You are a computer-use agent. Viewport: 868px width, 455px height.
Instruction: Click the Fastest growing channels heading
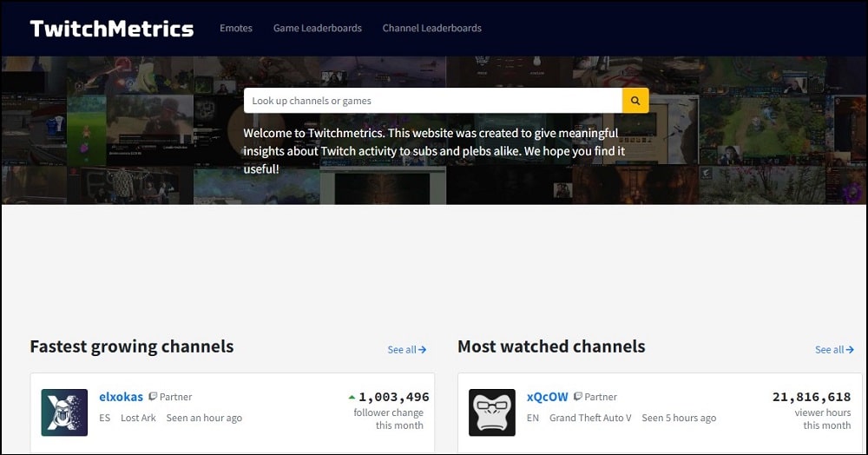(x=132, y=346)
